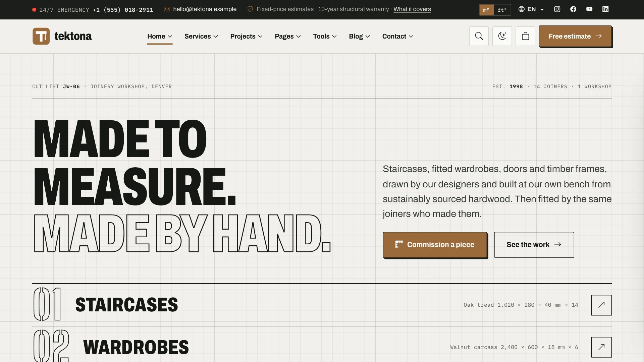The image size is (644, 362).
Task: Open the Staircases arrow link
Action: pos(601,305)
